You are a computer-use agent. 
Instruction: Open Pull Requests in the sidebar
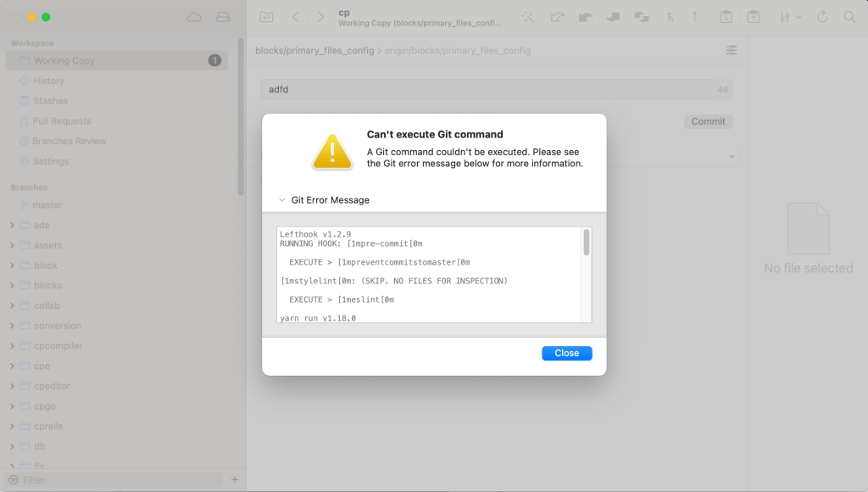click(x=61, y=121)
